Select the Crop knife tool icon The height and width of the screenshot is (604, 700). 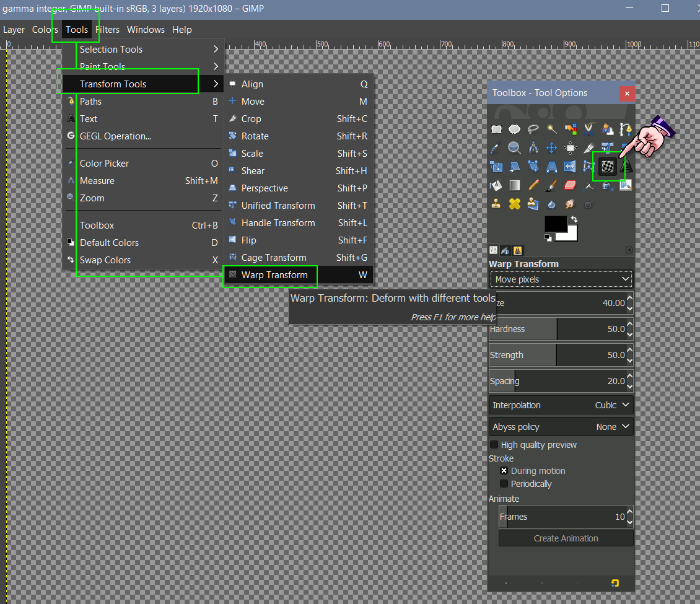pyautogui.click(x=589, y=148)
